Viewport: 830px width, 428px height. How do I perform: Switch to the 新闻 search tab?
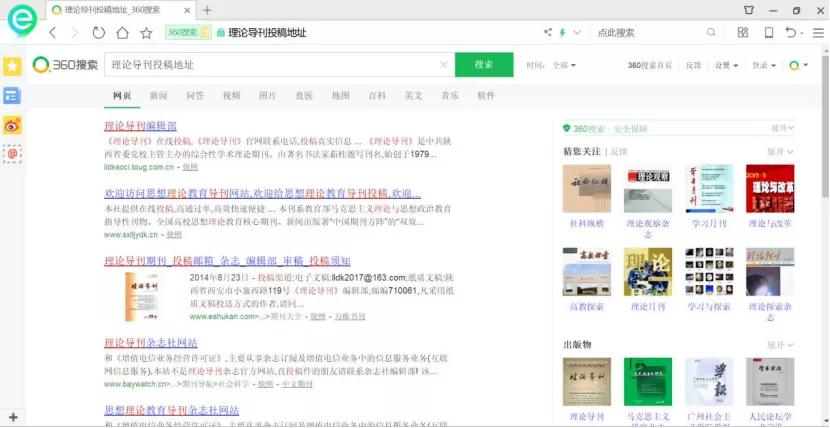click(158, 96)
